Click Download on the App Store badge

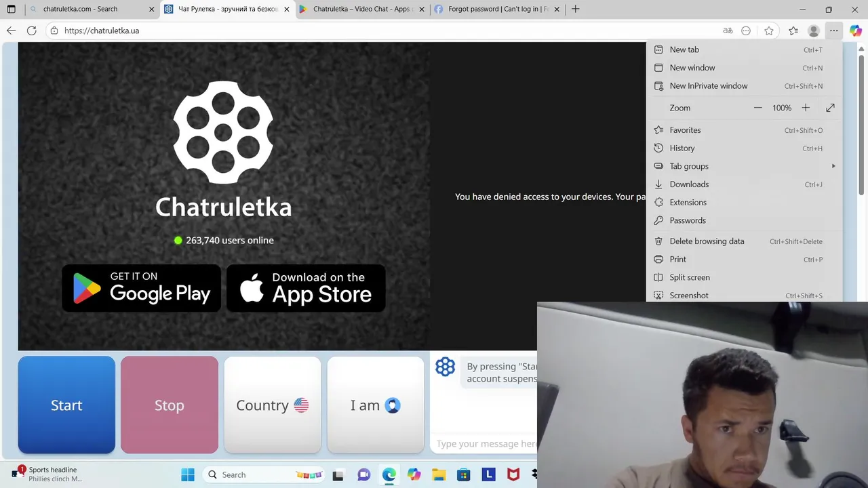(x=306, y=288)
